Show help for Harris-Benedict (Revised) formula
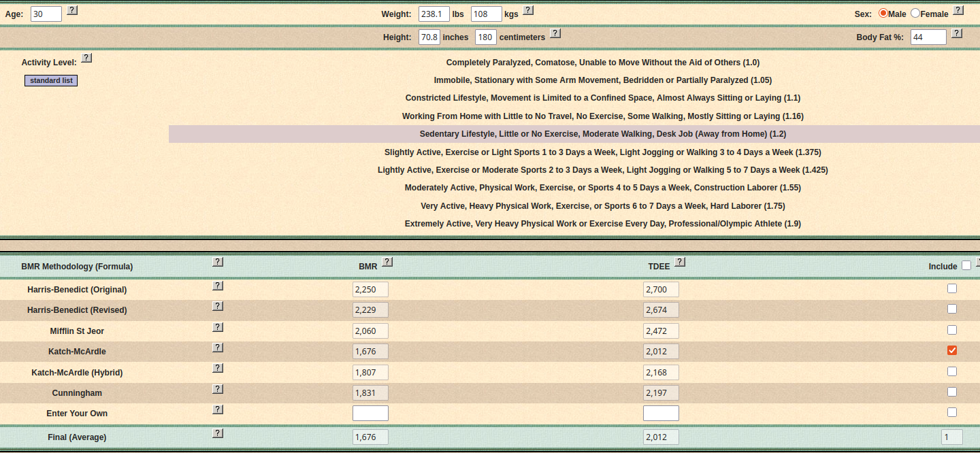Screen dimensions: 980x453 click(218, 306)
